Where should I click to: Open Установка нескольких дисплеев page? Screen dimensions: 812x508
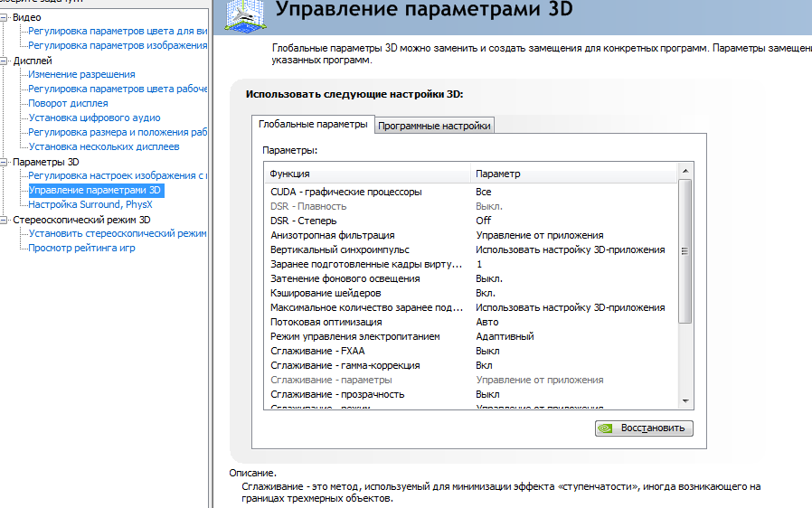pos(104,147)
